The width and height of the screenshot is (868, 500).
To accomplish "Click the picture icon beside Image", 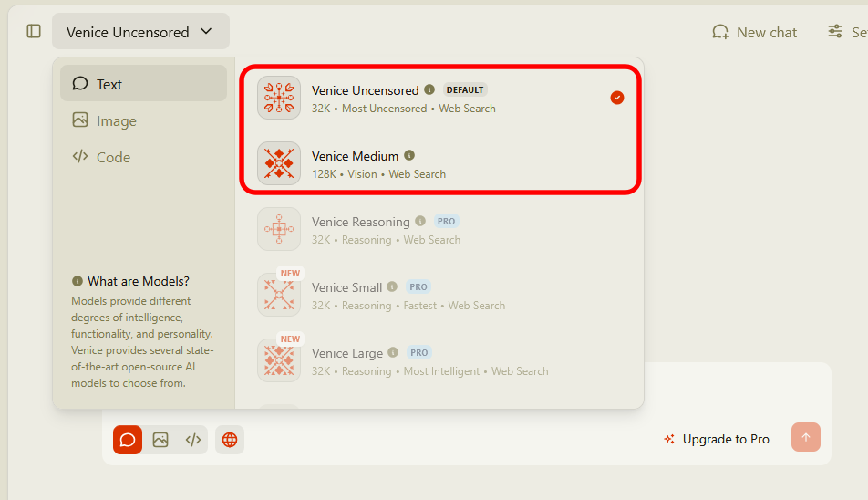I will pos(80,120).
